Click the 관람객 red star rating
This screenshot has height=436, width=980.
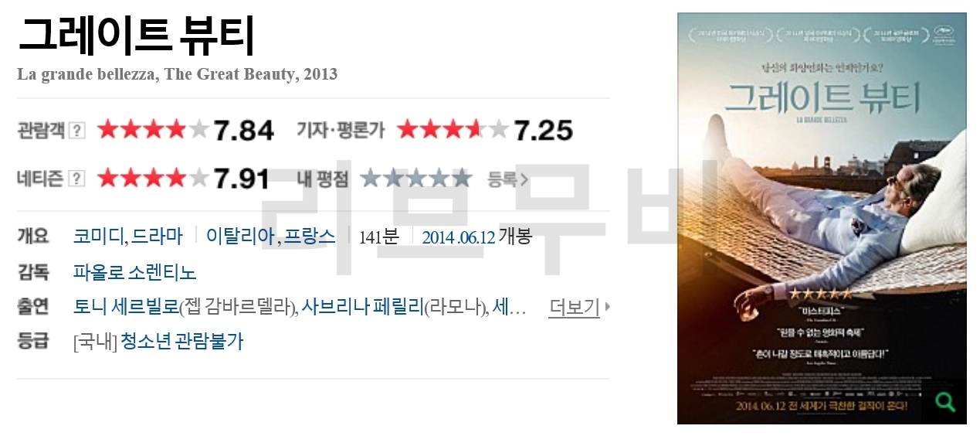tap(153, 130)
